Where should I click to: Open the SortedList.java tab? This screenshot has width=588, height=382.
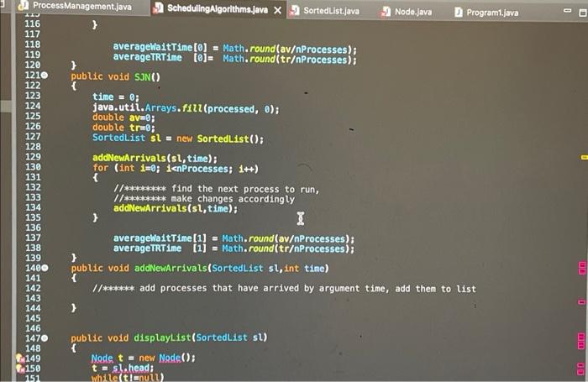click(x=331, y=11)
